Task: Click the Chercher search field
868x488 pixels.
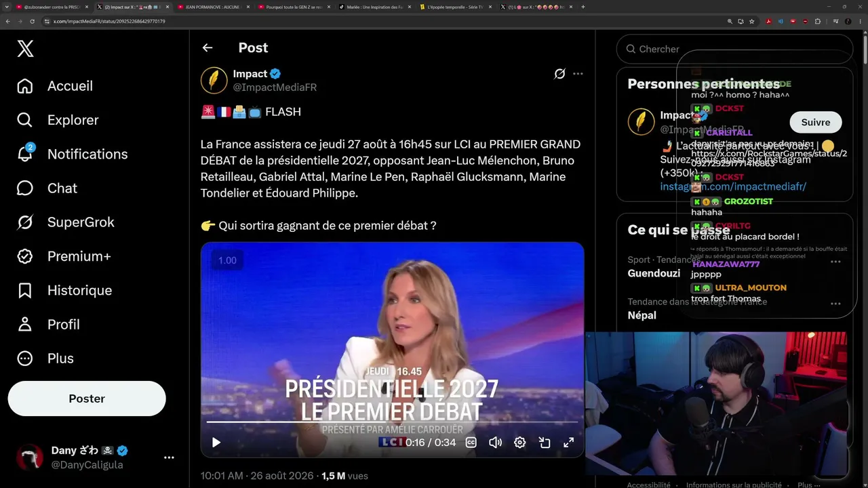Action: [734, 49]
